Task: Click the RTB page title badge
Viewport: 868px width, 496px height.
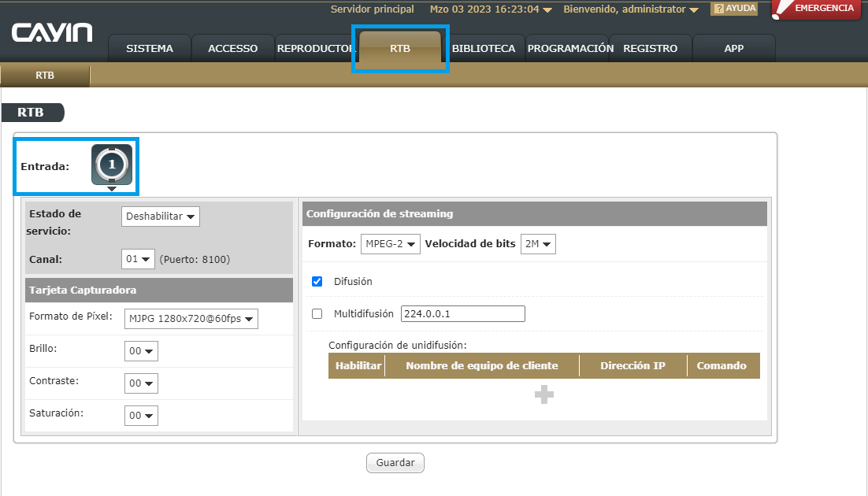Action: pyautogui.click(x=32, y=113)
